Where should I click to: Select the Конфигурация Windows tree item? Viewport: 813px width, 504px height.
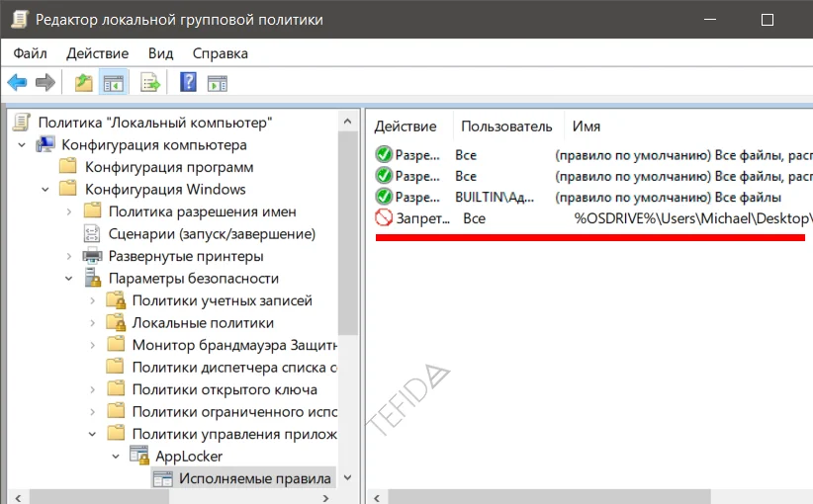pos(165,189)
